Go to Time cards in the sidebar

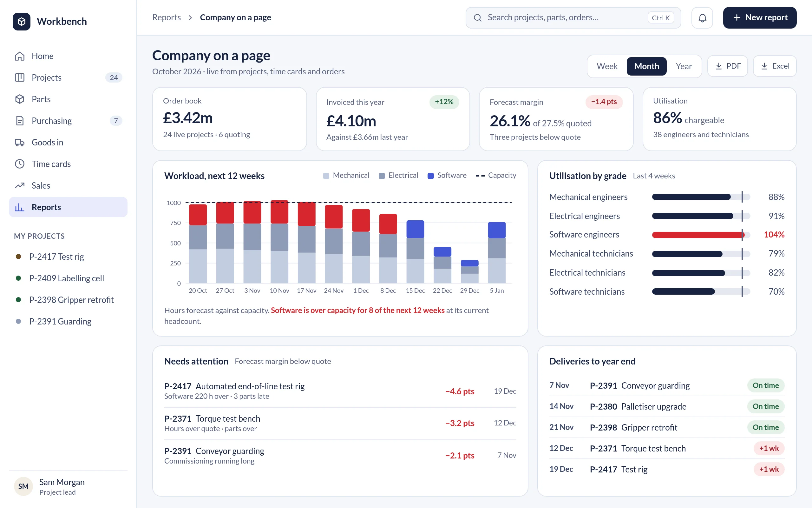pos(68,164)
